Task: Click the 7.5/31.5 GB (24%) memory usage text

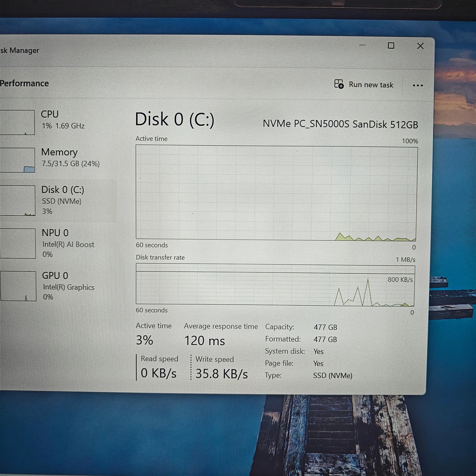Action: tap(71, 164)
